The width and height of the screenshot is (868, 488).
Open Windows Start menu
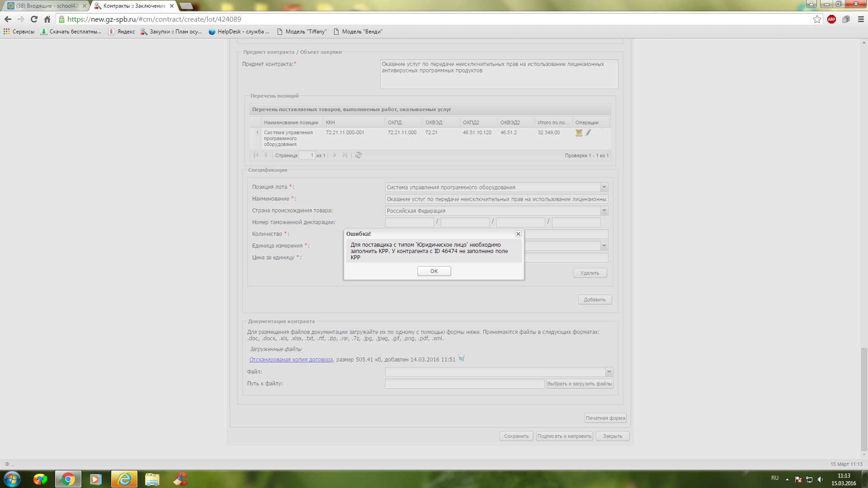coord(12,479)
